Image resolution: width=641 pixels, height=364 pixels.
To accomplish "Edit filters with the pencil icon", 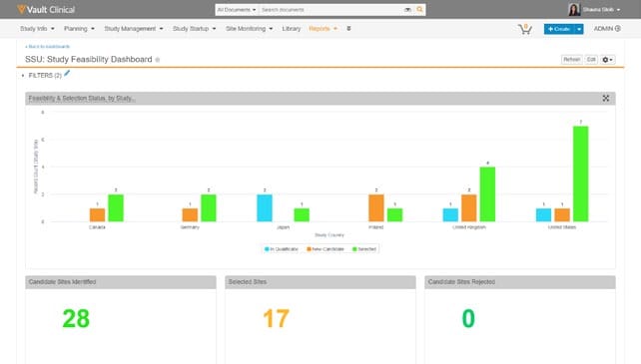I will (67, 74).
